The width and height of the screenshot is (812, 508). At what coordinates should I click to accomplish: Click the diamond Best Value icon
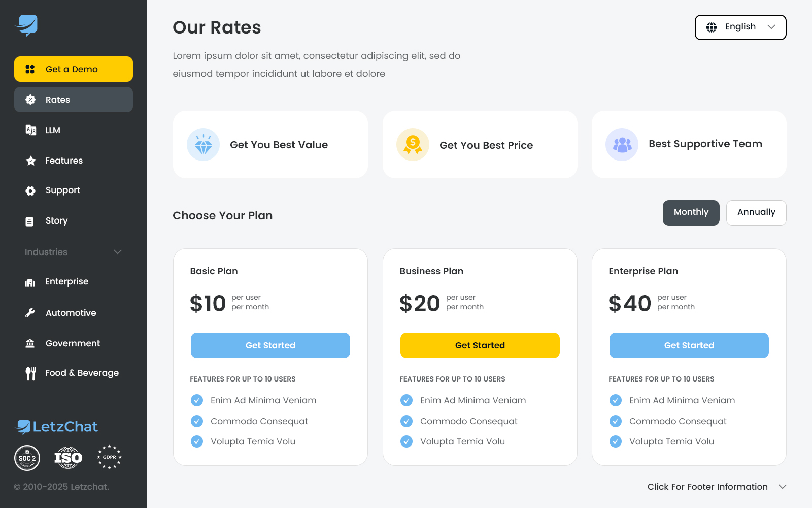[204, 145]
